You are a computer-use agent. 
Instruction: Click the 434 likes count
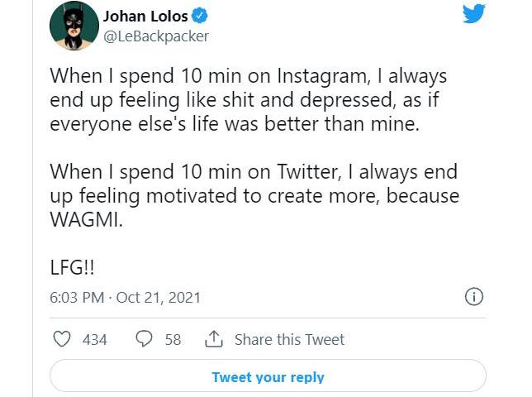[x=95, y=339]
